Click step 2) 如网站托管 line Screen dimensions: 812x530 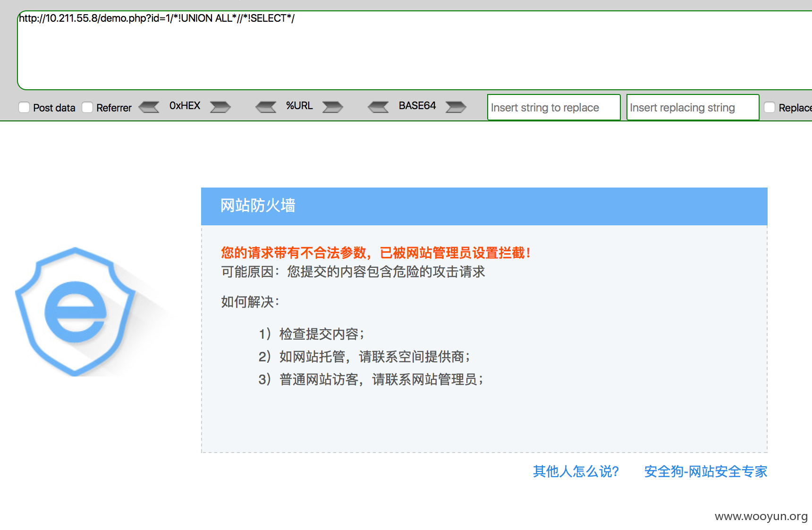(x=364, y=357)
